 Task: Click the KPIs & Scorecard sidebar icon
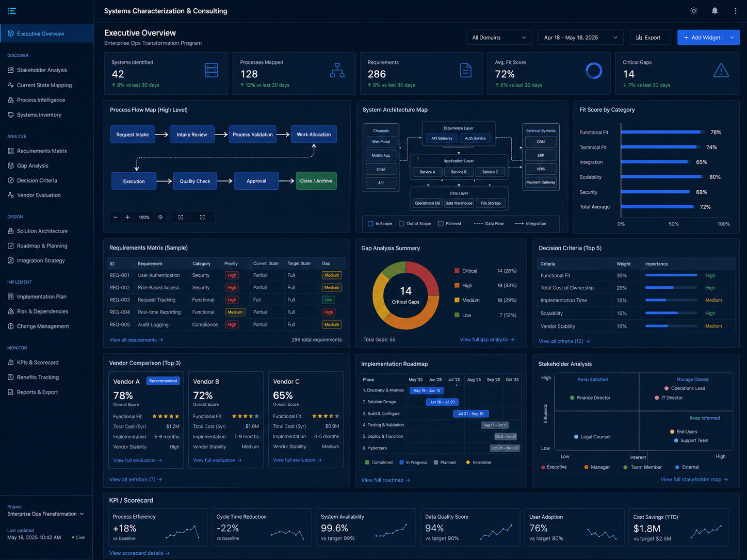11,363
